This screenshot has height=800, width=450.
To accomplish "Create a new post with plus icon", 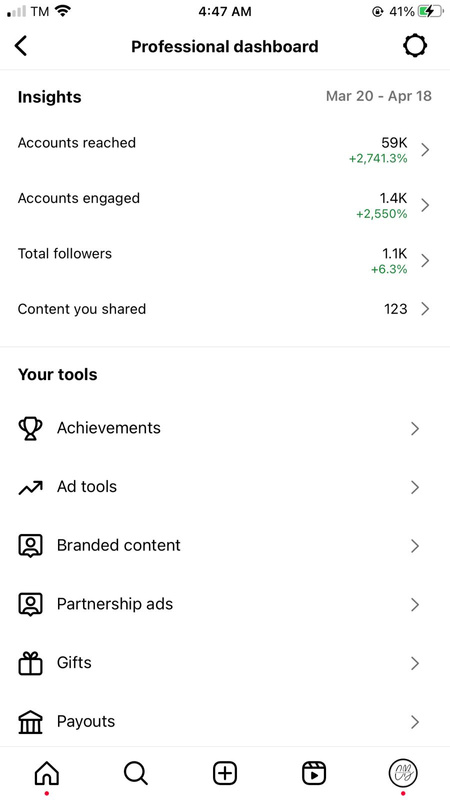I will tap(225, 773).
